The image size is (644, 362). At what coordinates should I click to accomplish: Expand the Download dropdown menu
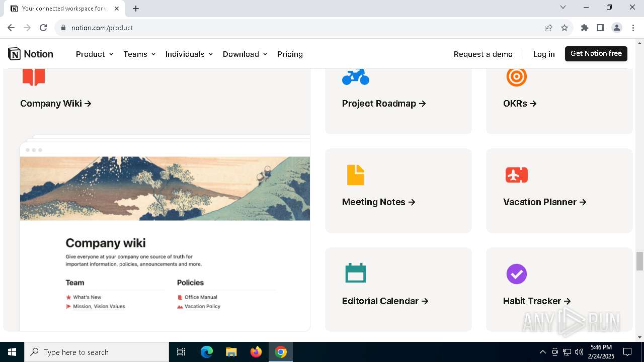tap(245, 54)
